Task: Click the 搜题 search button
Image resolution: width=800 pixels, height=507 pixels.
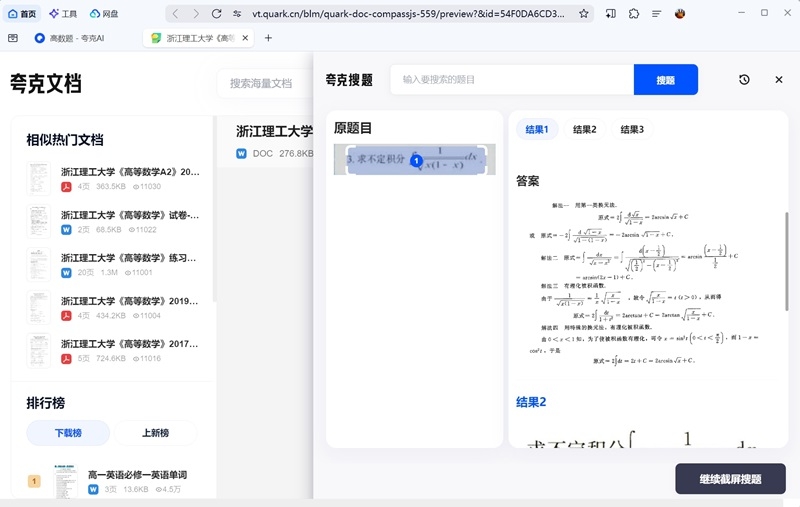Action: 666,80
